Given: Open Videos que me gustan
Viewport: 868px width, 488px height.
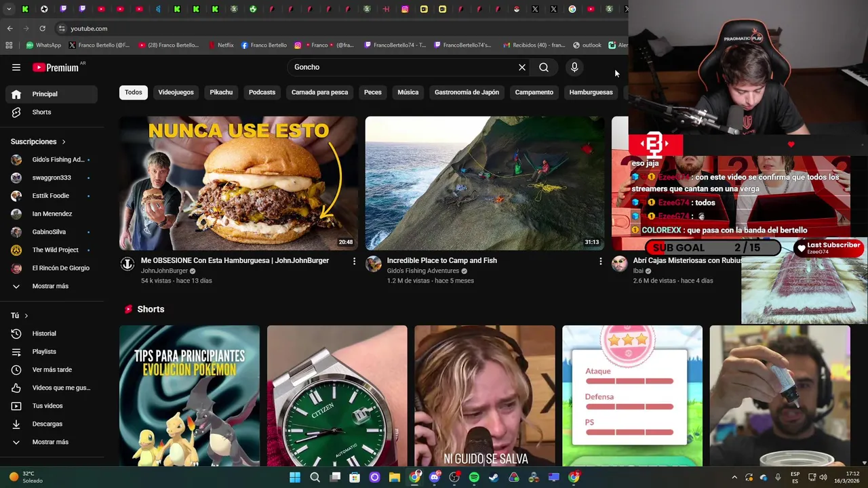Looking at the screenshot, I should point(52,388).
